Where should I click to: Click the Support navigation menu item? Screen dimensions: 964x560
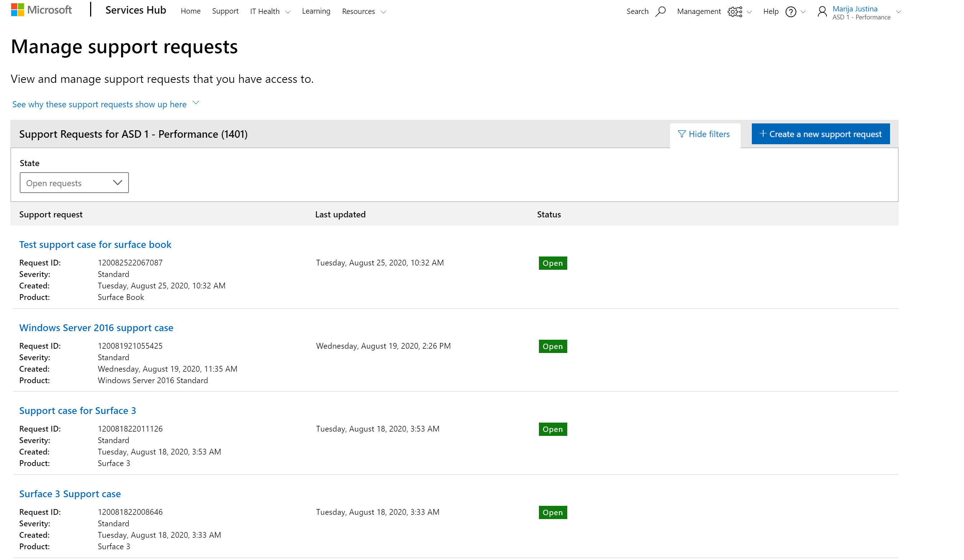pos(225,11)
